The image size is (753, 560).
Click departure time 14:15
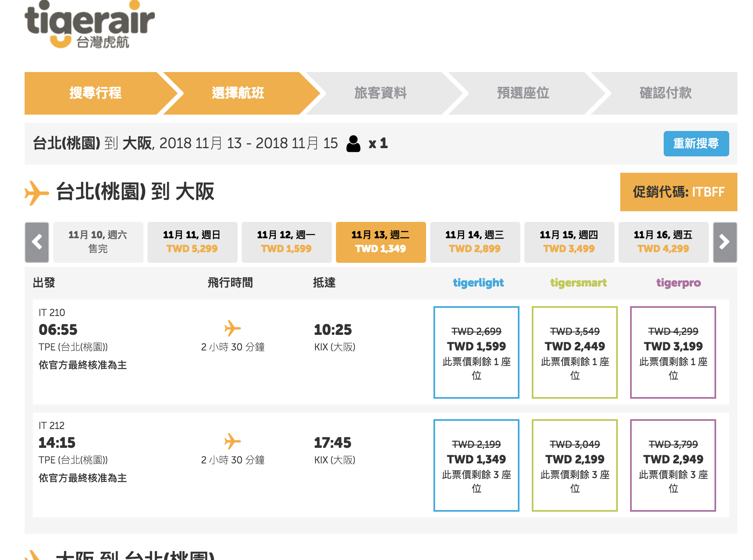pyautogui.click(x=57, y=443)
